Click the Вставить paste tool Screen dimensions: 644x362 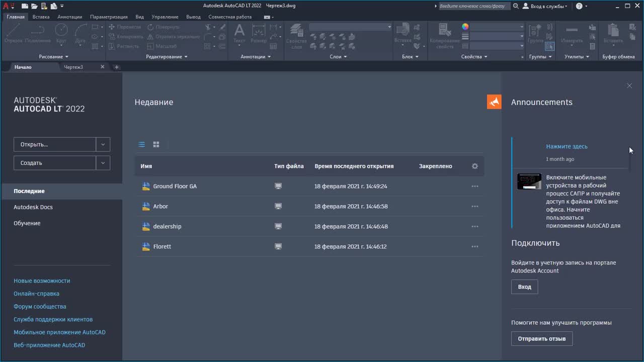click(x=613, y=34)
